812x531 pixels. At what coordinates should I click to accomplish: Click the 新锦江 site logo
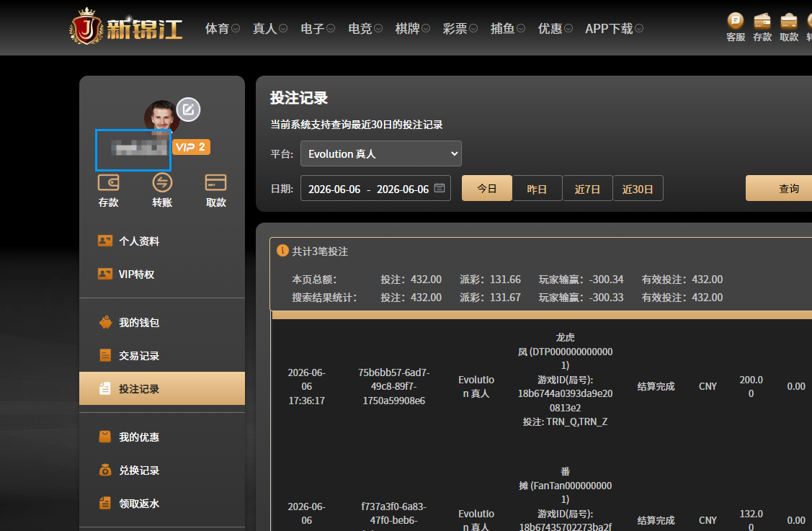point(126,27)
